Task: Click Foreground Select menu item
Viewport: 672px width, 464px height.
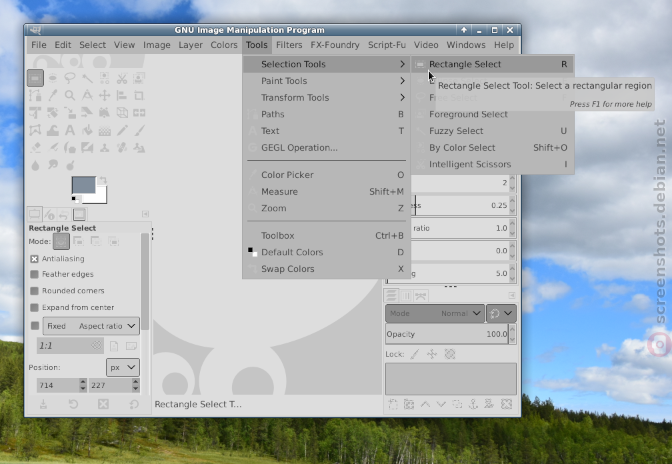Action: pos(493,114)
